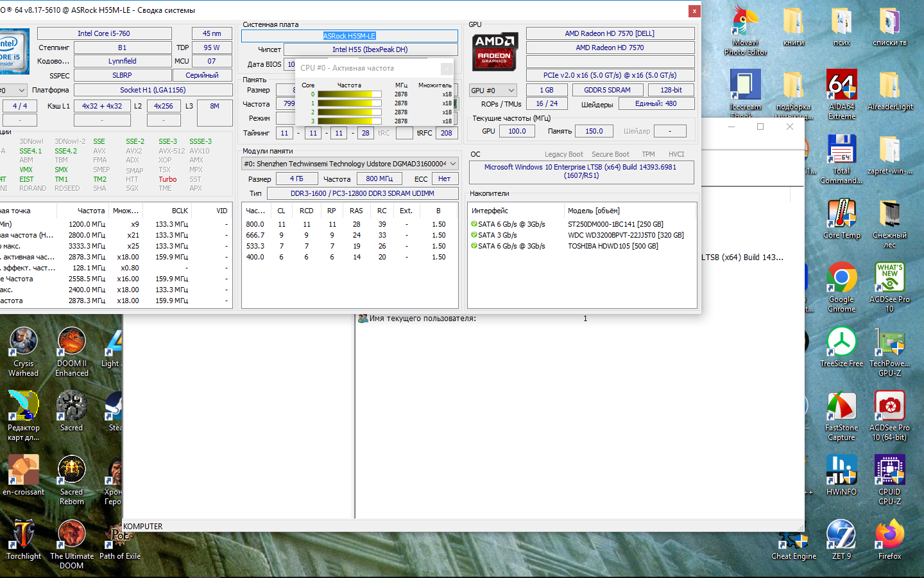
Task: Open Movavi Photo Editor desktop icon
Action: [x=746, y=30]
